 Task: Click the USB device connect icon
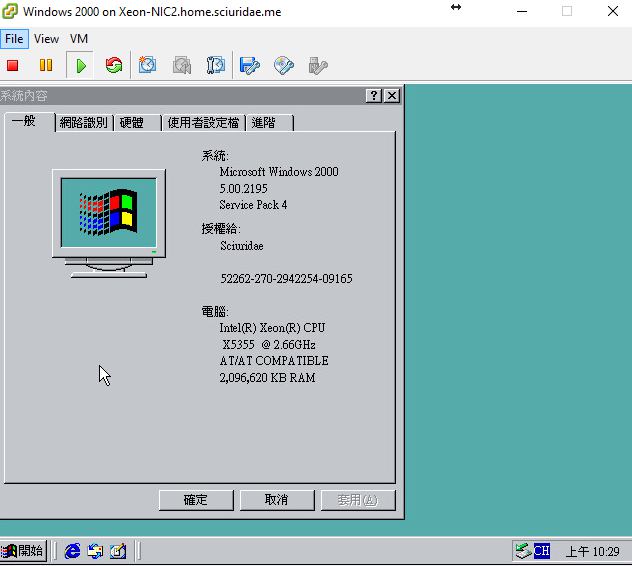(318, 65)
